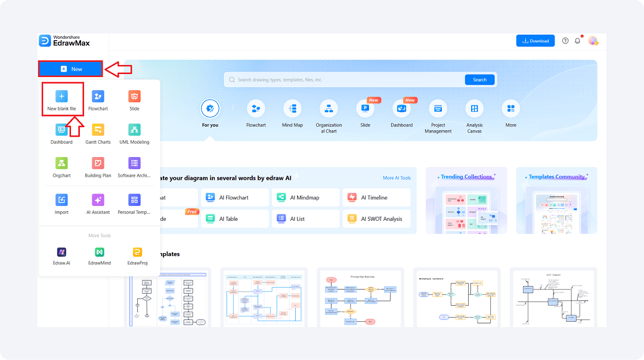Open the notifications bell
The image size is (644, 360).
click(x=577, y=41)
